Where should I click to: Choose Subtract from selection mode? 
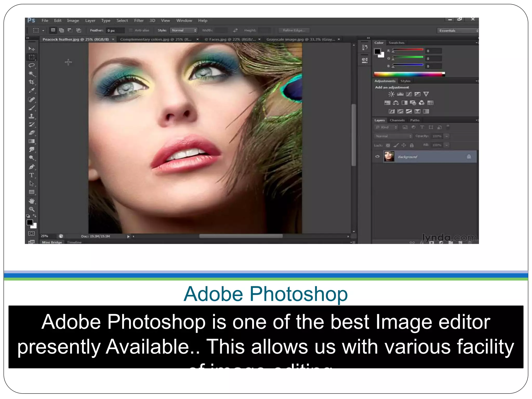point(70,30)
